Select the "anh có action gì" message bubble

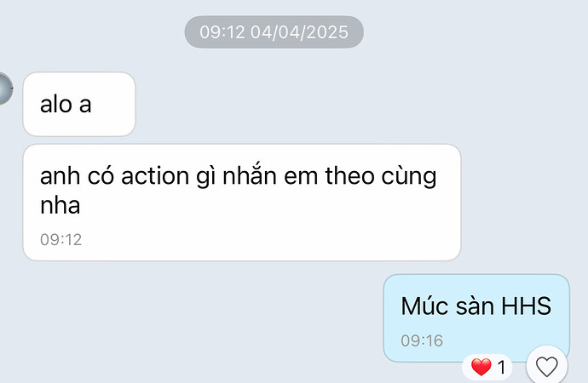coord(242,203)
